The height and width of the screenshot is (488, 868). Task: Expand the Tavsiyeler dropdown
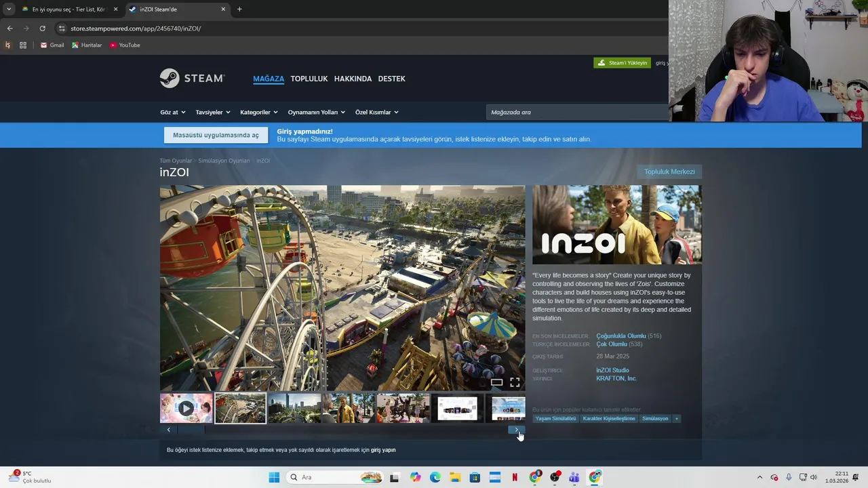(213, 113)
